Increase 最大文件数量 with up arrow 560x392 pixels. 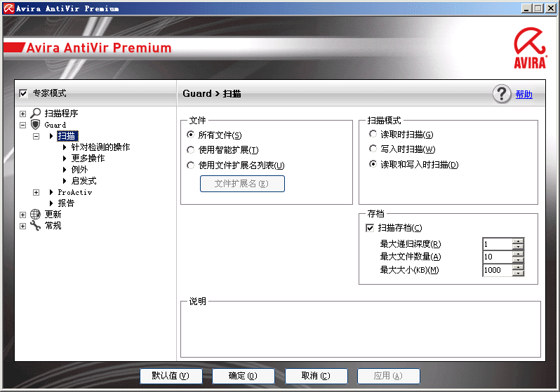point(518,254)
